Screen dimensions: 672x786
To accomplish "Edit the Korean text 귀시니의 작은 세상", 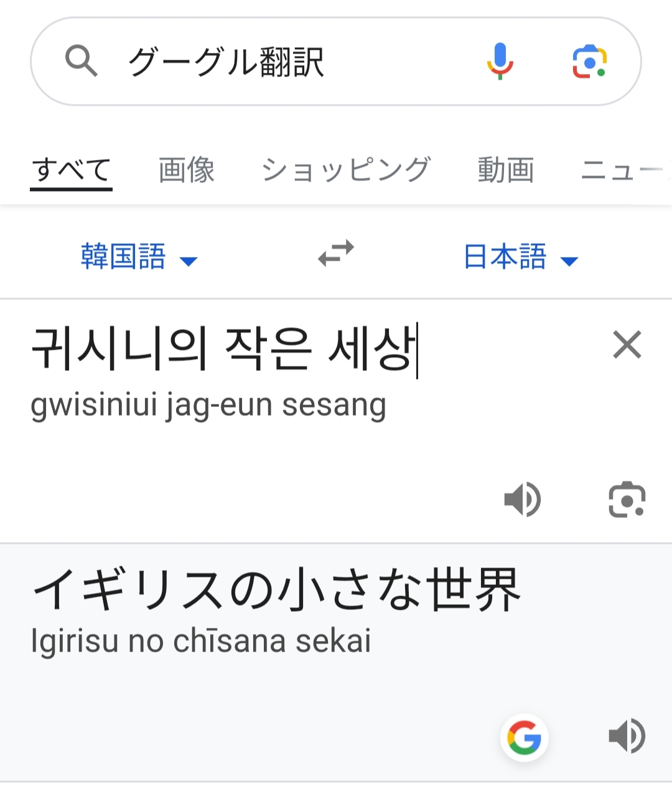I will (224, 349).
